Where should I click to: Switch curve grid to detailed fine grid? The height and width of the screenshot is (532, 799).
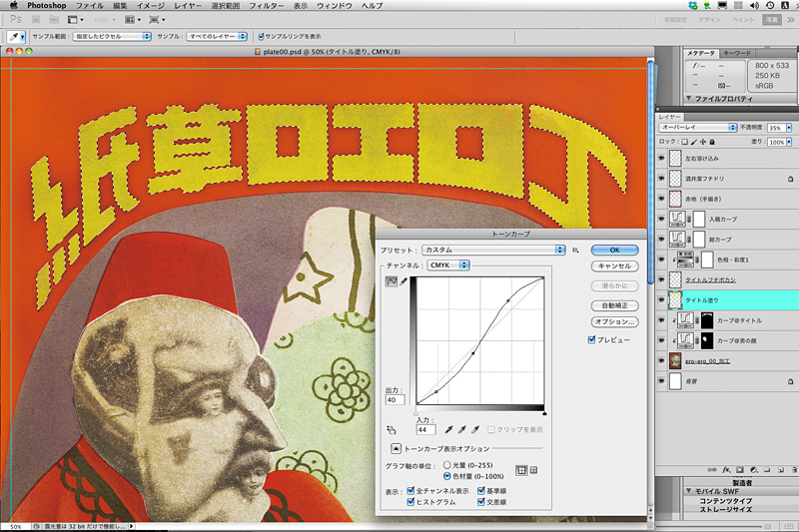pos(533,470)
